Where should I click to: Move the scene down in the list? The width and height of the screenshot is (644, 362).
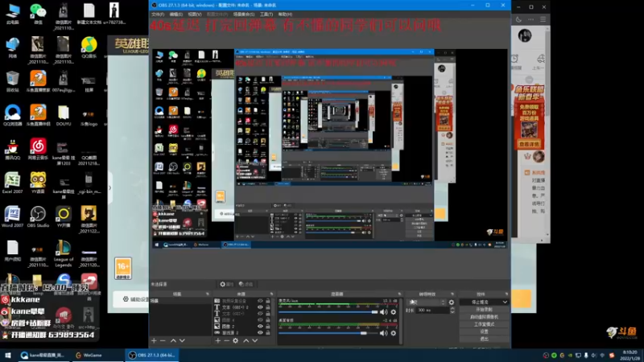point(182,340)
